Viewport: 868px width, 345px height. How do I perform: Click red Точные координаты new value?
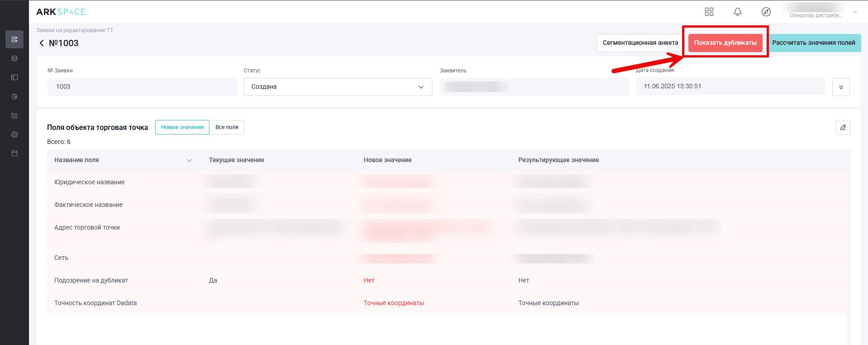(394, 303)
